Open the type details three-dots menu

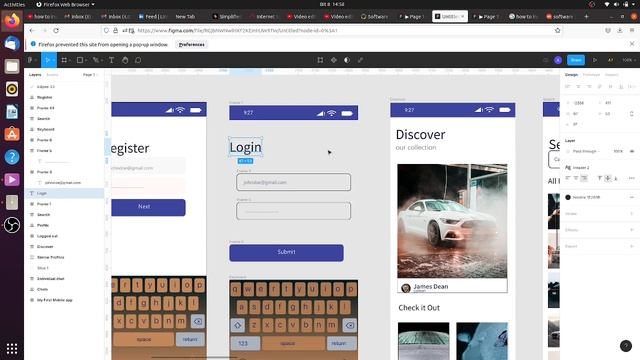click(632, 178)
